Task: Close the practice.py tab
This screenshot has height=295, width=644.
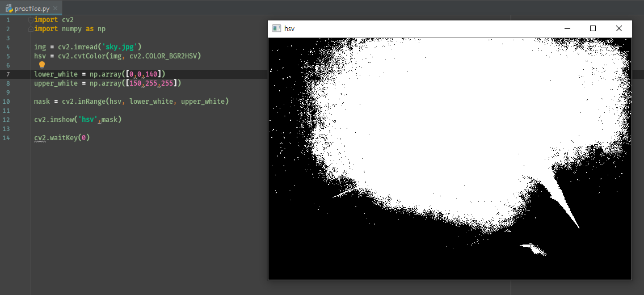Action: point(56,8)
